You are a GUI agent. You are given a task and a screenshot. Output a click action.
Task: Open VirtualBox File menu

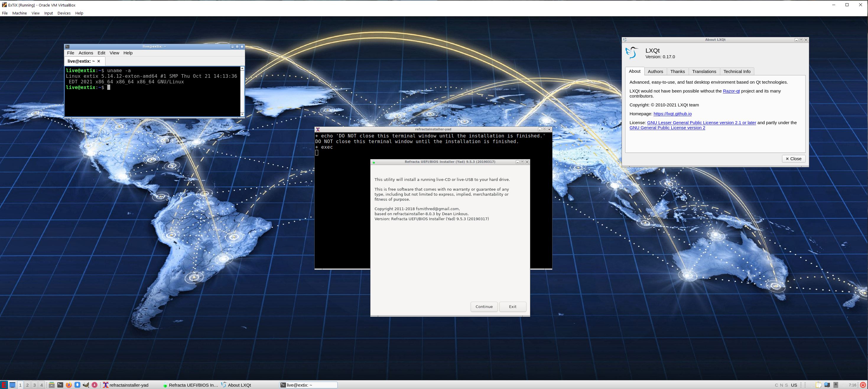(5, 13)
